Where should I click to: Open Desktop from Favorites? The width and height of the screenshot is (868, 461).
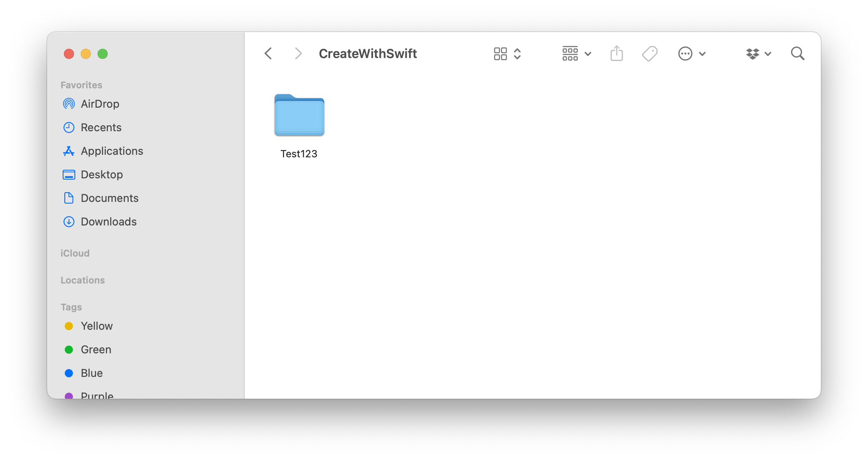(102, 175)
